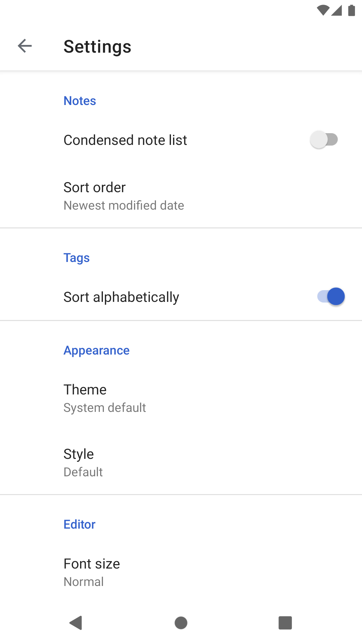Click the back arrow to exit Settings
This screenshot has width=362, height=644.
24,46
